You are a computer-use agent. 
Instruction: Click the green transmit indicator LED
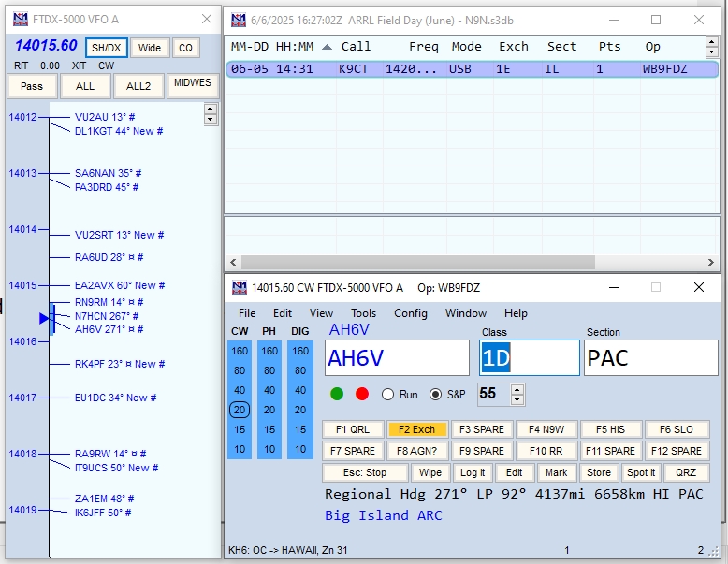click(337, 394)
